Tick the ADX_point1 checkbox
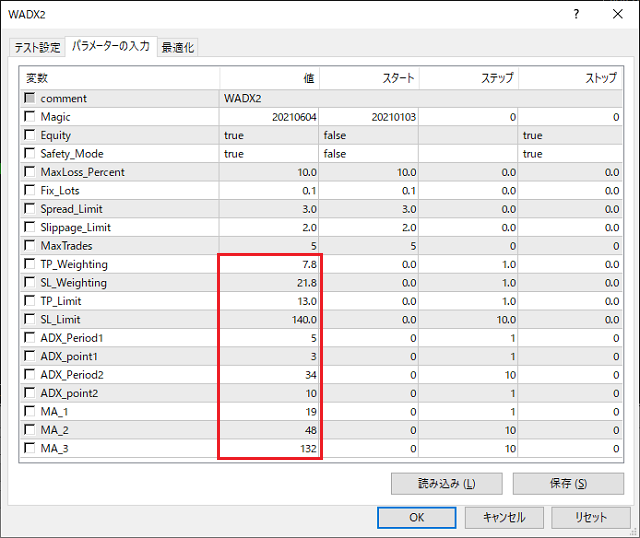Screen dimensions: 640x538 click(x=30, y=356)
